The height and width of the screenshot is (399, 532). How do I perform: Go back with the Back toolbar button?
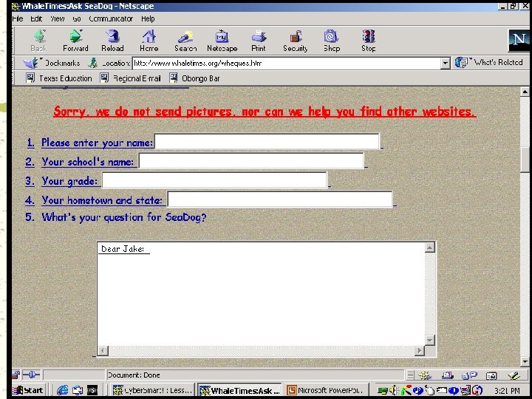click(39, 40)
